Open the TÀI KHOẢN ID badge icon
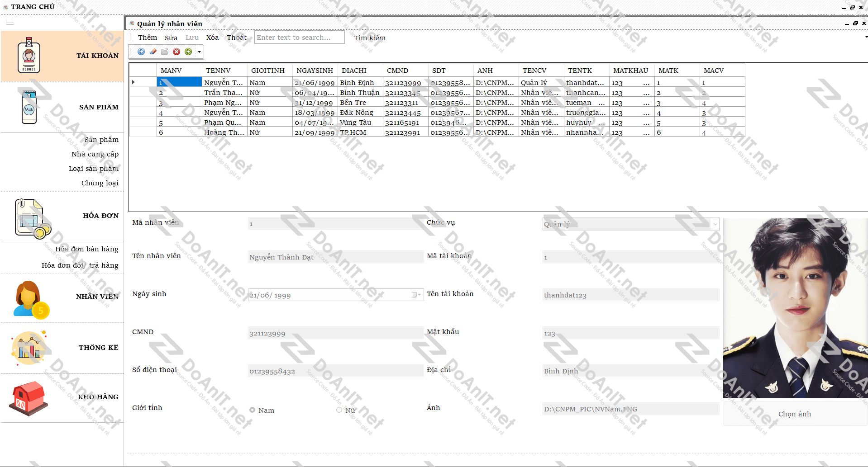The image size is (868, 467). click(29, 56)
